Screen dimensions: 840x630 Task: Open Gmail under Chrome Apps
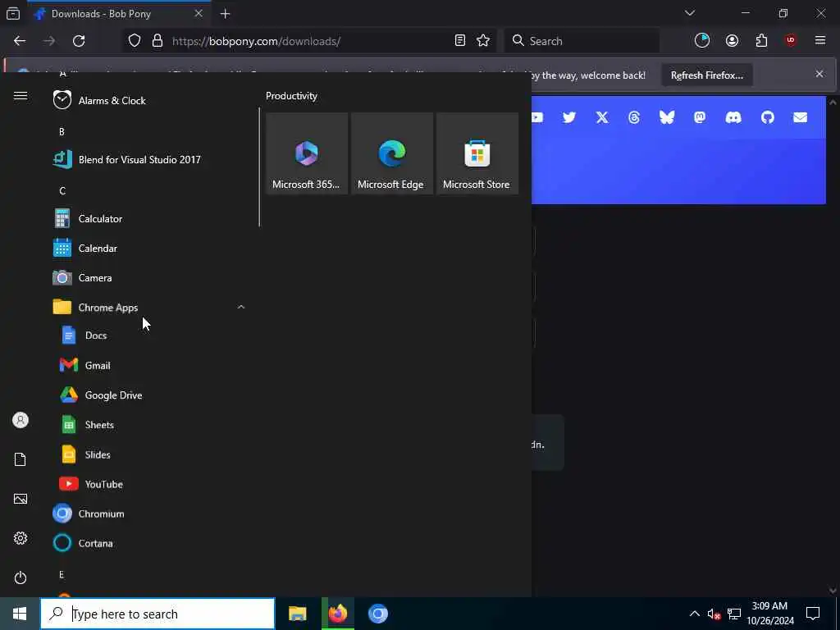[150, 365]
